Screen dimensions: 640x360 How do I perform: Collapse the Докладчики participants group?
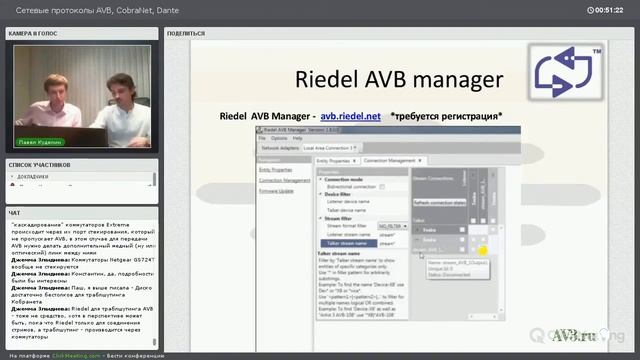coord(12,177)
